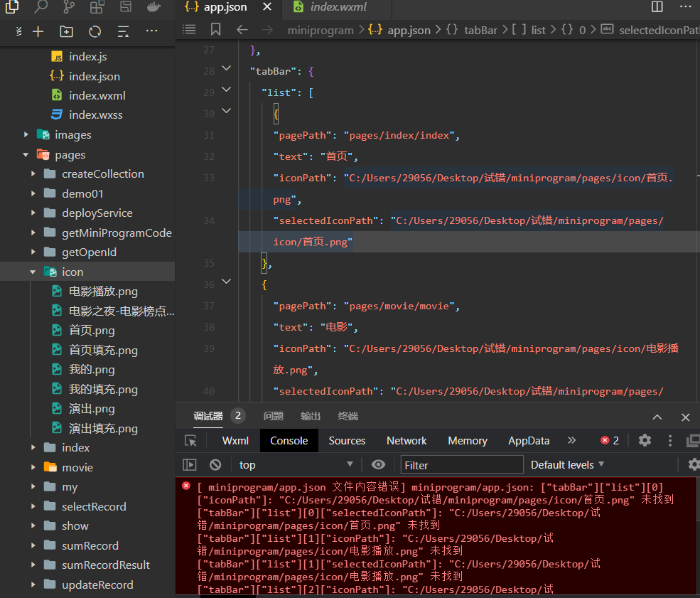Click miniprogram in the breadcrumb
The width and height of the screenshot is (700, 598).
tap(321, 30)
